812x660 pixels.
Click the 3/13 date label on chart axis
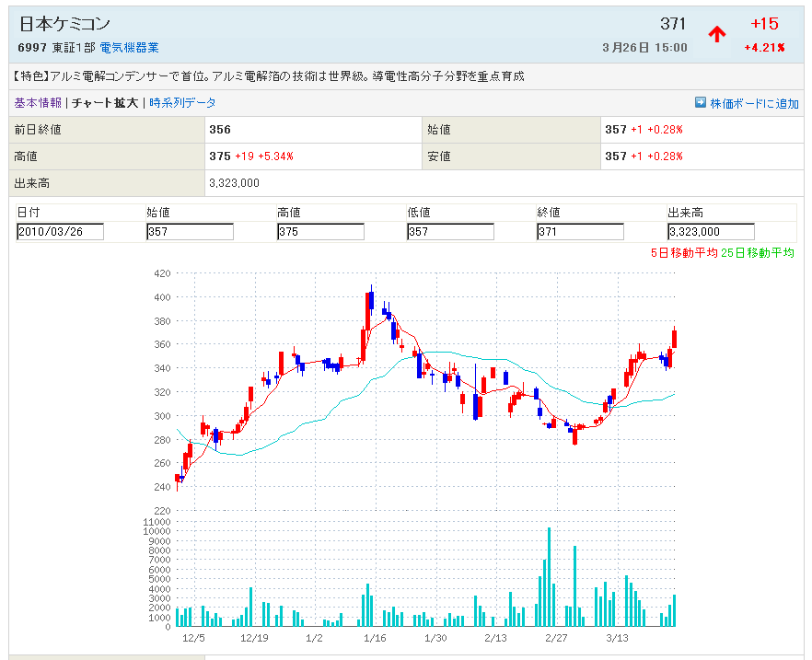pyautogui.click(x=617, y=638)
